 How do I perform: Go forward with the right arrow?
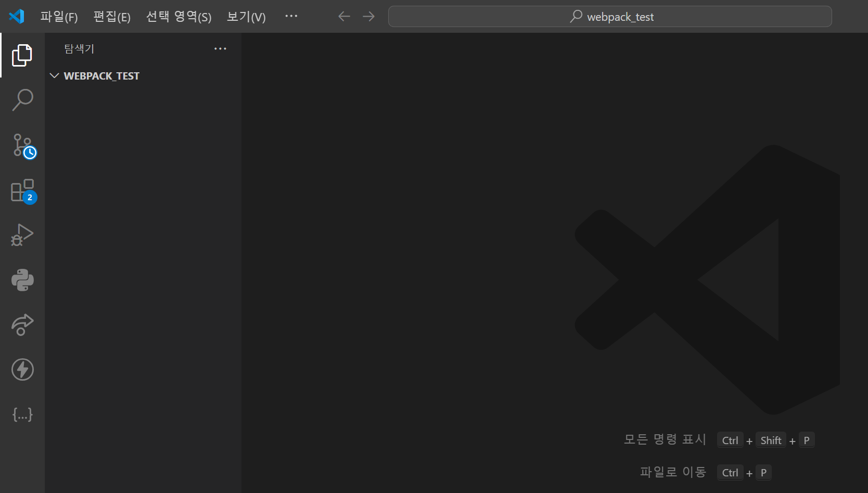click(368, 16)
